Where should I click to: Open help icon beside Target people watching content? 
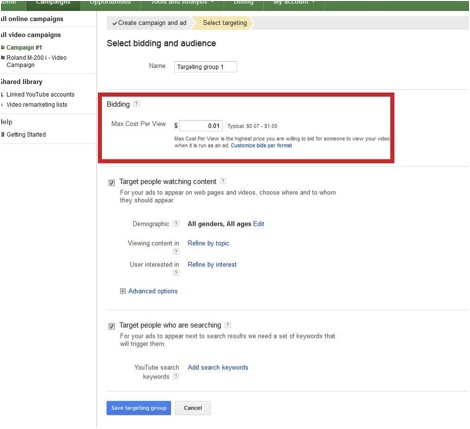[x=223, y=181]
